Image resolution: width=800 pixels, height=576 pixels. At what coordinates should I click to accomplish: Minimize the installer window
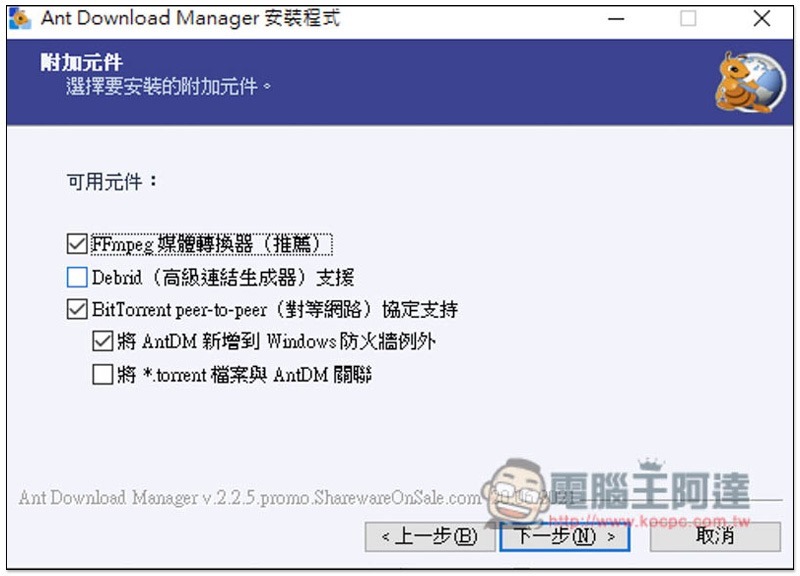pyautogui.click(x=616, y=19)
